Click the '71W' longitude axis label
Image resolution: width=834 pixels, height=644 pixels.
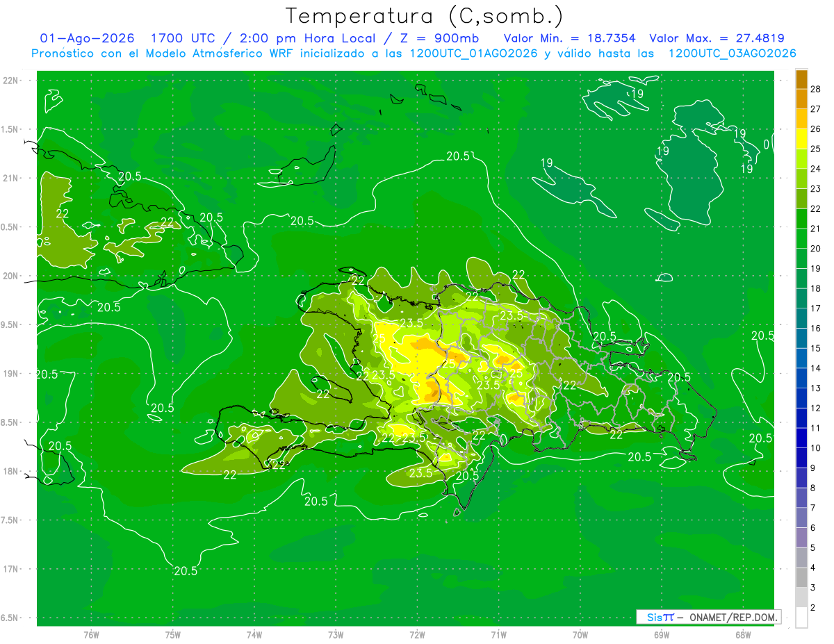[498, 634]
